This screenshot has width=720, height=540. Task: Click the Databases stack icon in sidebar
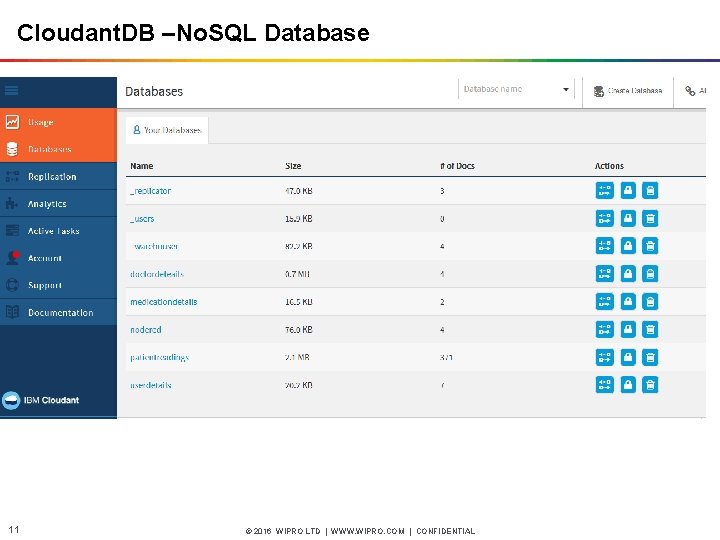(x=12, y=149)
